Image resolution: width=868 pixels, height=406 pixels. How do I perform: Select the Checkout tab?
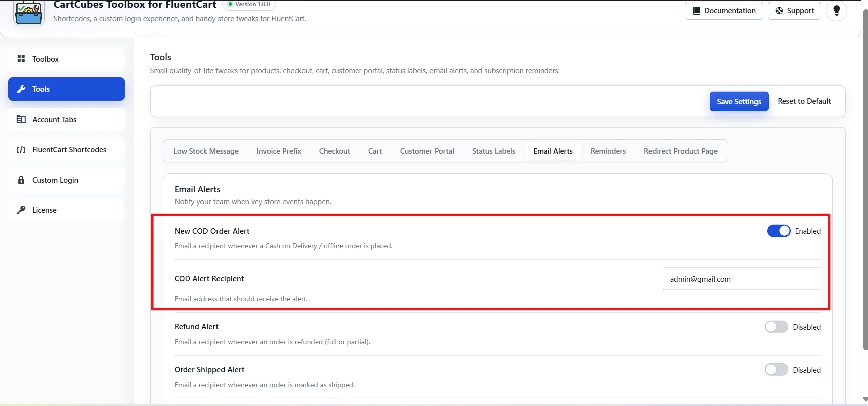[335, 151]
